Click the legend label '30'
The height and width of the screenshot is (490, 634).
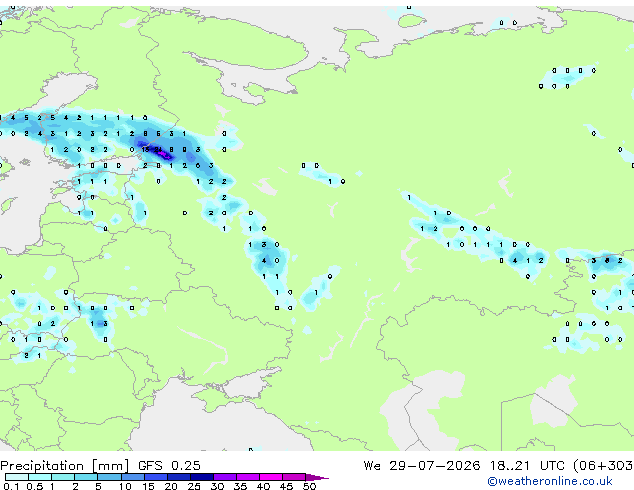tap(217, 486)
